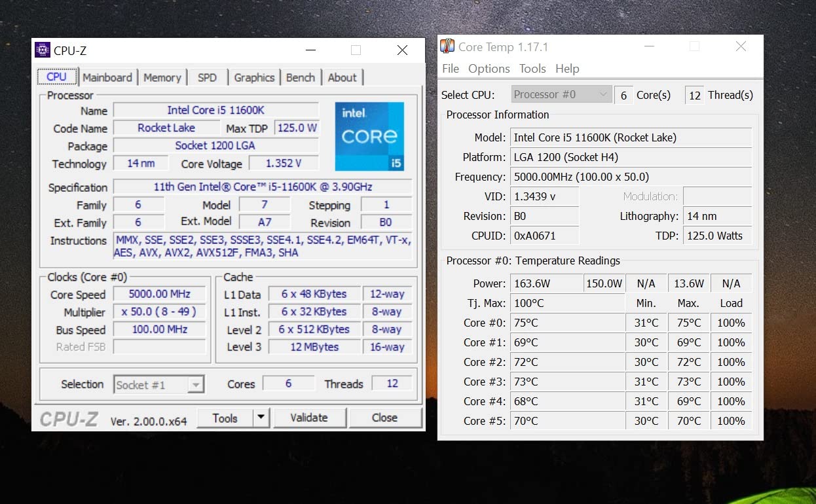
Task: Open the Options menu in Core Temp
Action: 489,69
